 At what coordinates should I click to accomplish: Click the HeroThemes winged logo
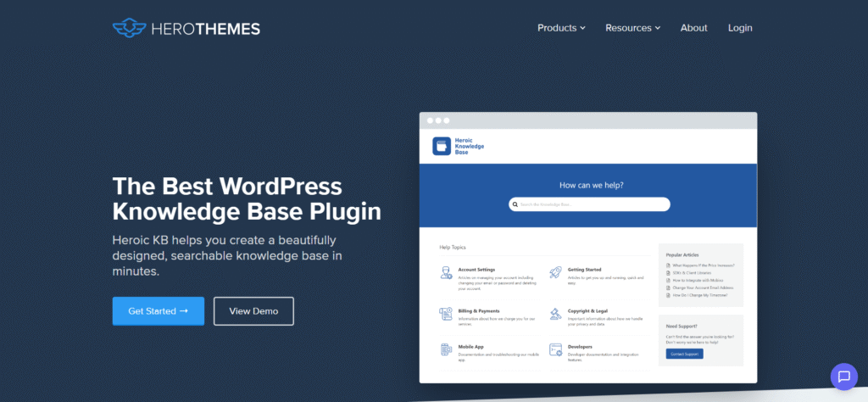click(129, 28)
